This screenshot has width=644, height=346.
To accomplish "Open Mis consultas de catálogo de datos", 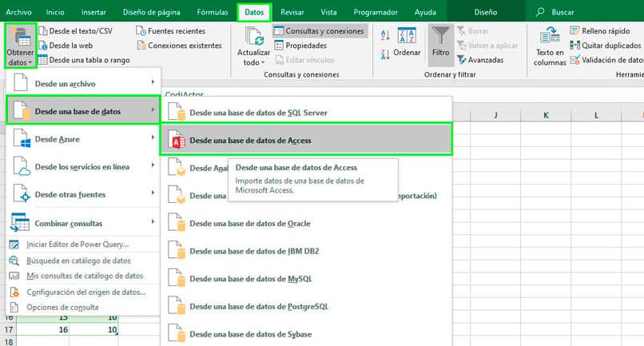I will [x=83, y=276].
